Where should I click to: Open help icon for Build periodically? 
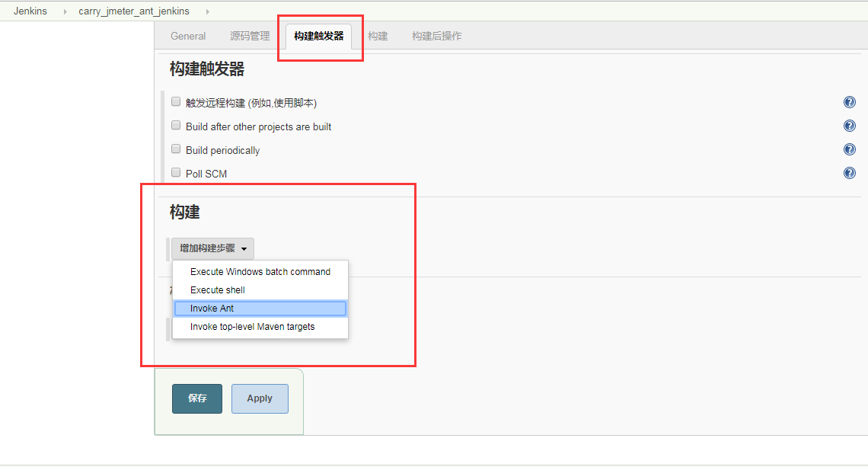click(849, 149)
